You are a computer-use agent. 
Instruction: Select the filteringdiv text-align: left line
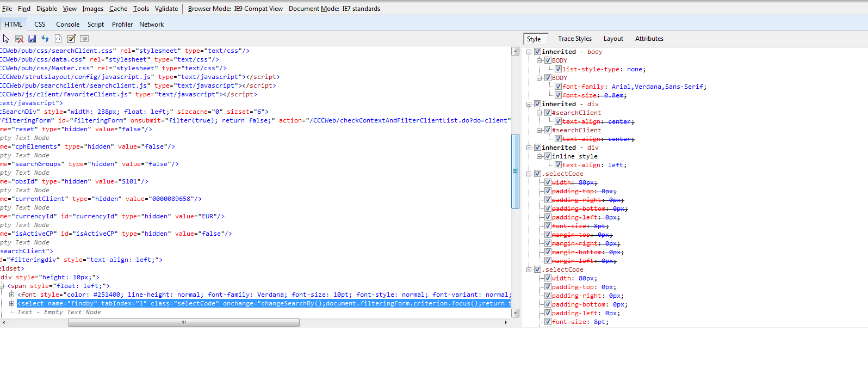pos(82,260)
